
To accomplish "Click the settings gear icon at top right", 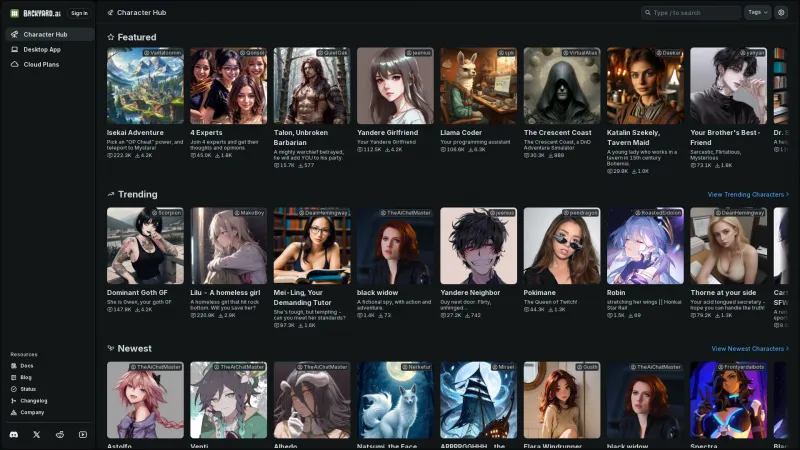I will click(x=781, y=12).
